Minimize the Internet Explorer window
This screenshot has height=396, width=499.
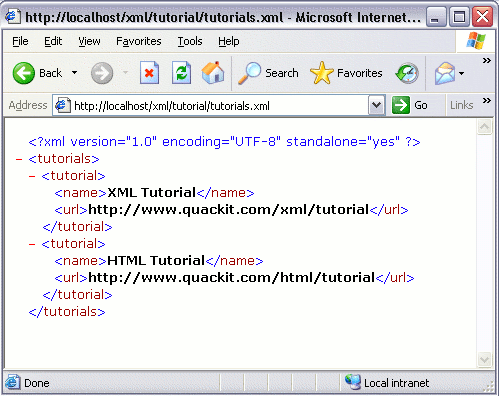436,16
